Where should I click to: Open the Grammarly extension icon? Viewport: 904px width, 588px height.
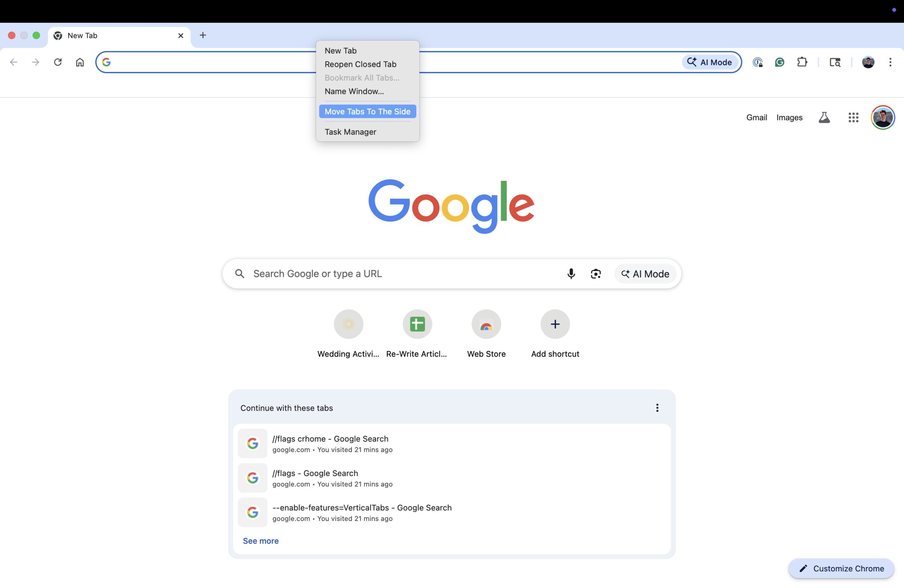[780, 62]
